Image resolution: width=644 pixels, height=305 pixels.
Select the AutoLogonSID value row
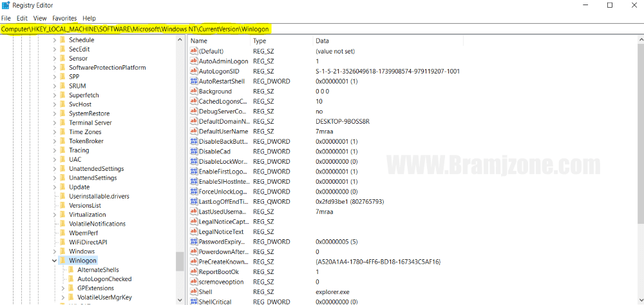point(325,71)
